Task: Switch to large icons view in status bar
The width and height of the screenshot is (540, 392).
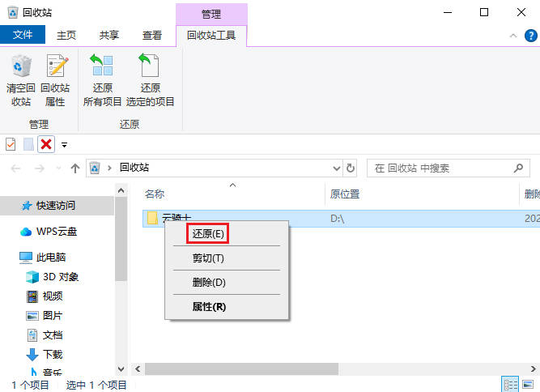Action: coord(529,384)
